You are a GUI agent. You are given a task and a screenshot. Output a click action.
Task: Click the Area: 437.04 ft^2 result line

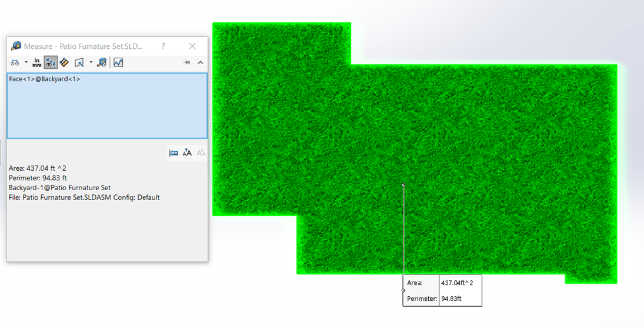[x=38, y=168]
